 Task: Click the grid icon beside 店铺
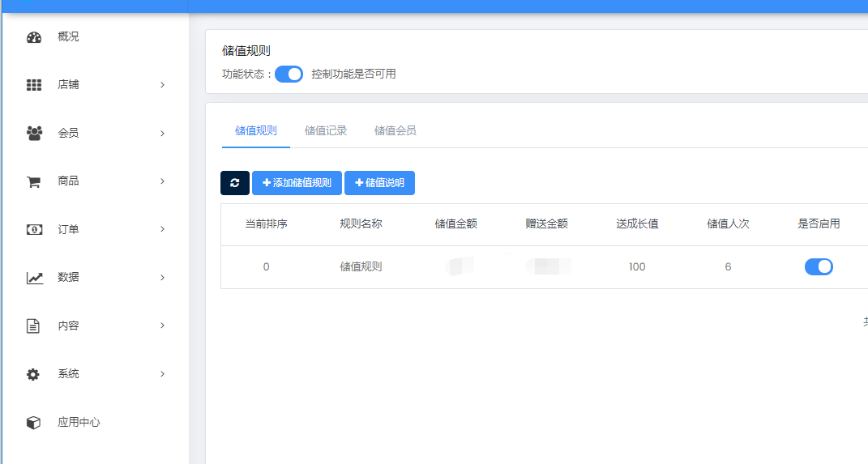(x=33, y=85)
